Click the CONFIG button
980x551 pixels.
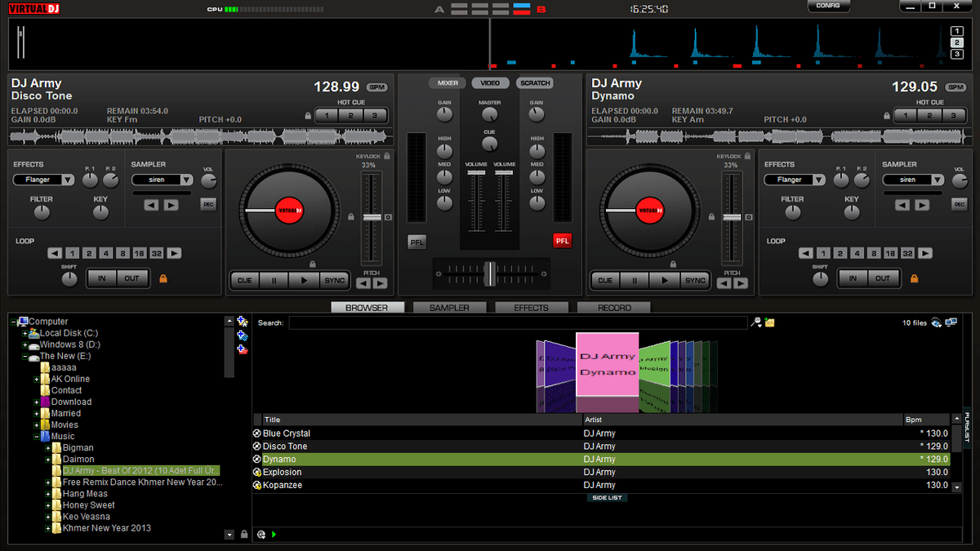click(828, 6)
